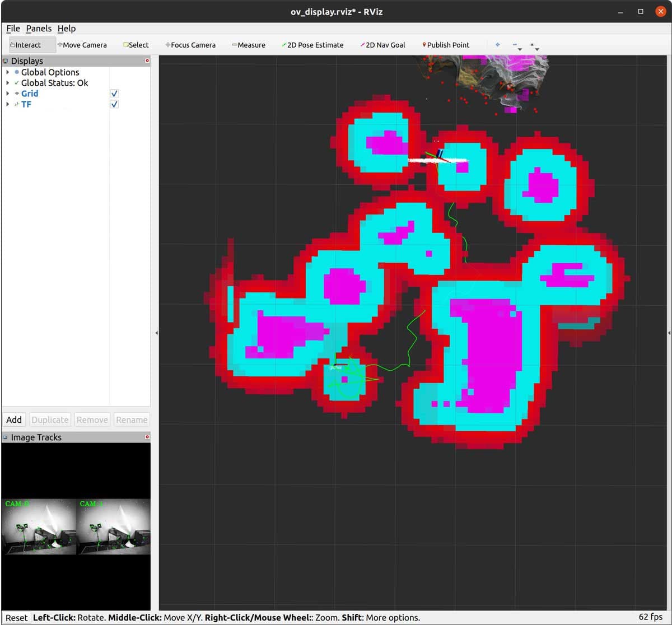Select the Measure tool
The image size is (672, 625).
[x=249, y=45]
